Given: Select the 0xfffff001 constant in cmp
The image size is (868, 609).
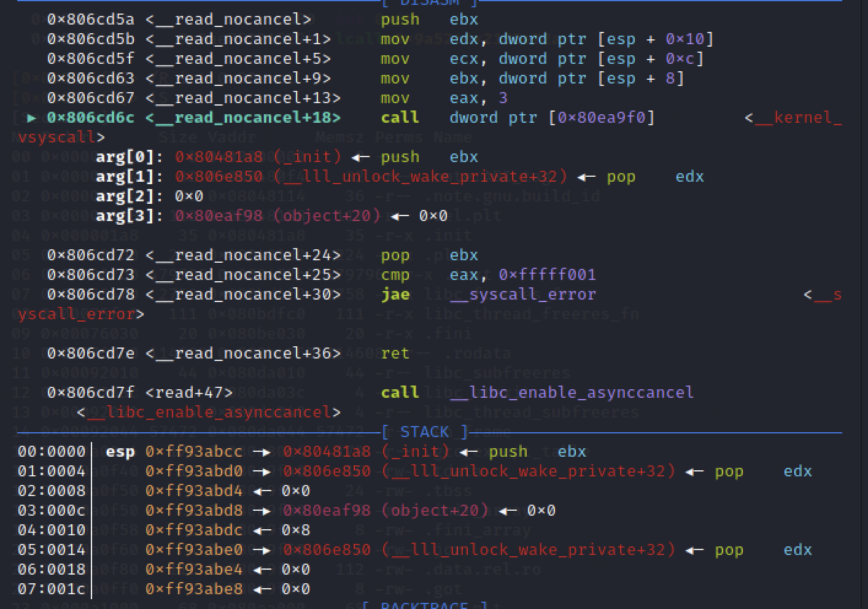Looking at the screenshot, I should (548, 275).
